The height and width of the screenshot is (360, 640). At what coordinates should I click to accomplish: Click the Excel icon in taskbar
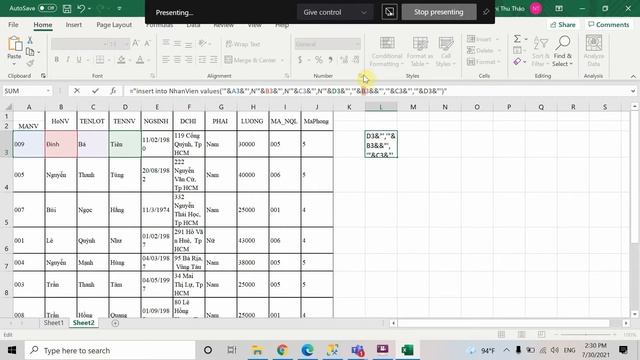click(407, 350)
